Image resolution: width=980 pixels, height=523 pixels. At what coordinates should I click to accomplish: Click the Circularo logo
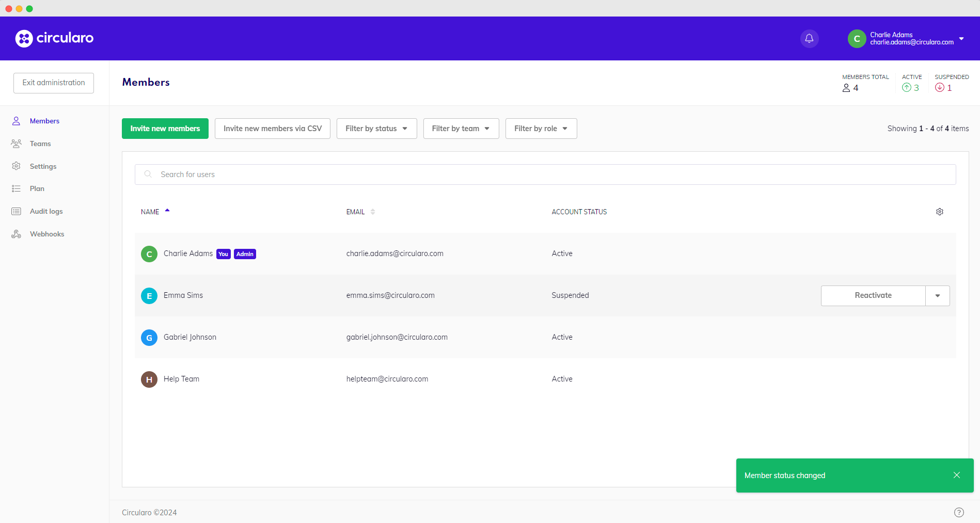click(54, 38)
